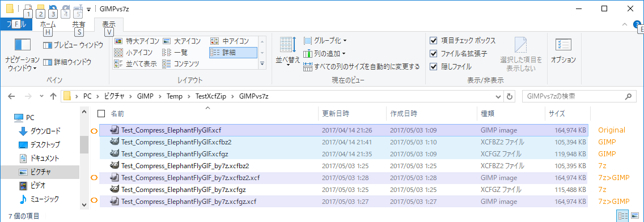Viewport: 644px width, 222px height.
Task: Switch to medium icons layout
Action: pos(230,41)
